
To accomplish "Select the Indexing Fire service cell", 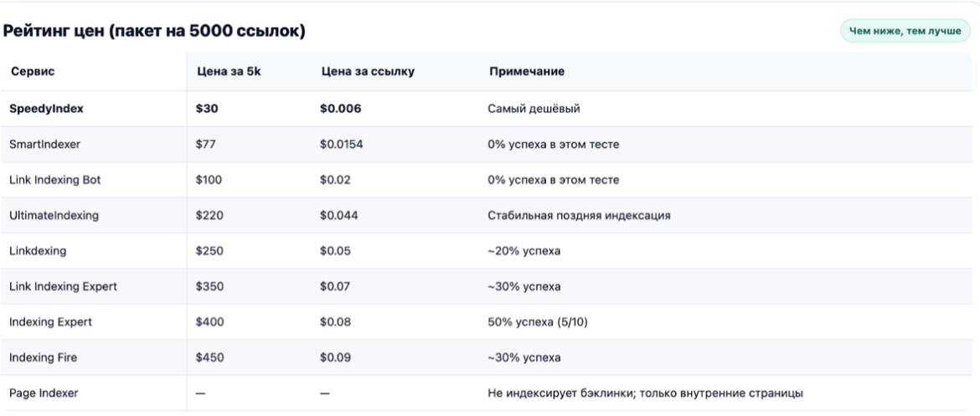I will pyautogui.click(x=44, y=357).
